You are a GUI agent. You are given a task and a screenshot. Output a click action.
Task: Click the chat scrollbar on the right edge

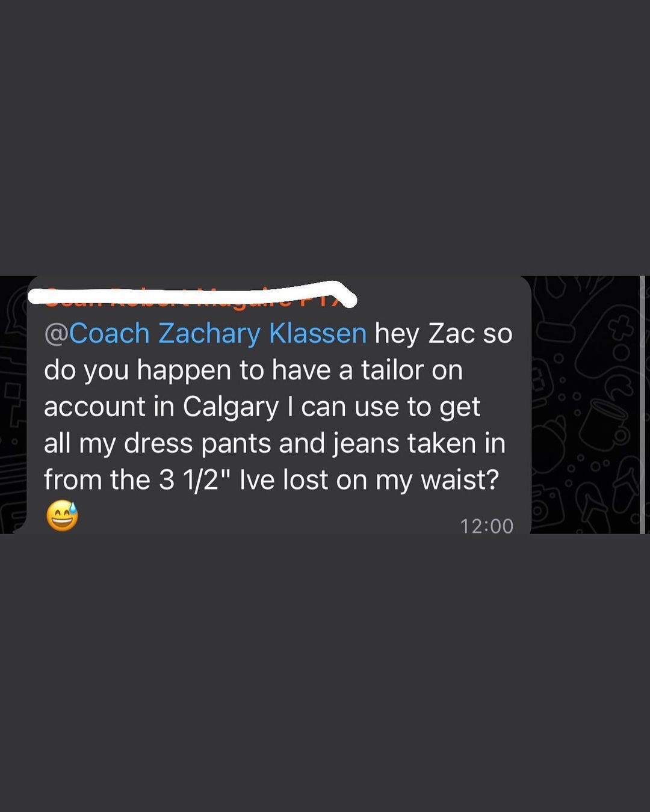(642, 404)
